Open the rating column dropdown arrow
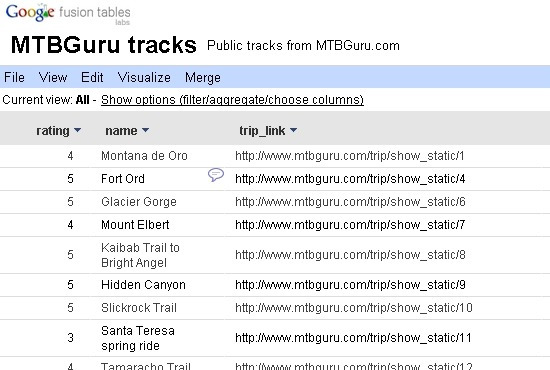Viewport: 550px width, 370px height. point(78,130)
